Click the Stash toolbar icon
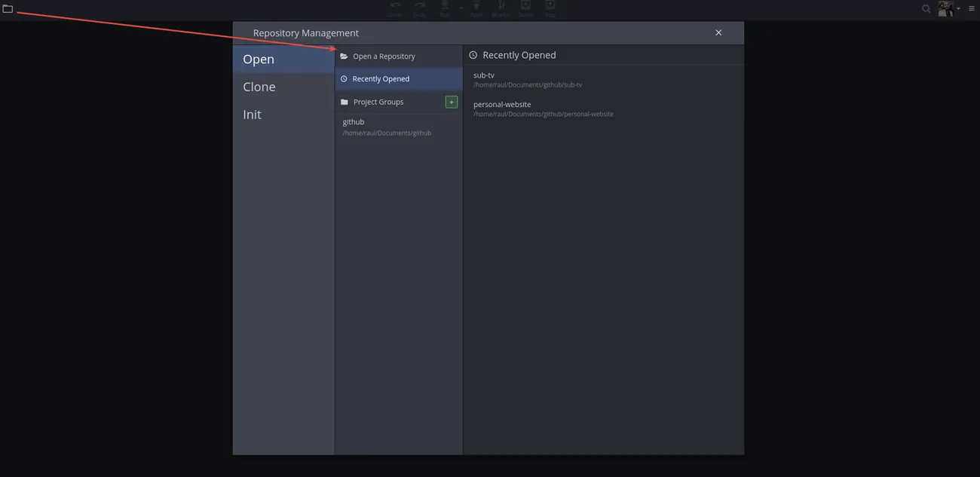 [x=525, y=6]
